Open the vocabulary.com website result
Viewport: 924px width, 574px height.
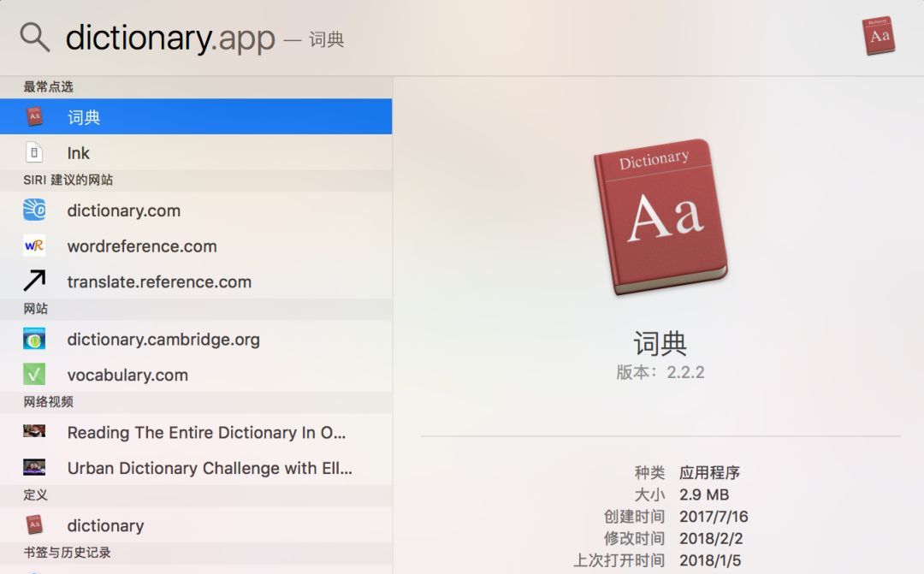click(x=127, y=375)
